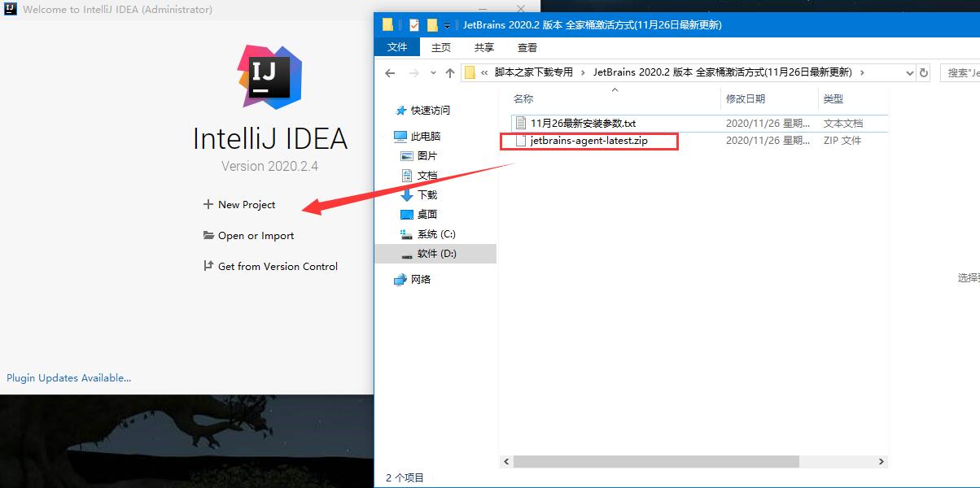Click the Desktop icon in sidebar

[x=407, y=215]
